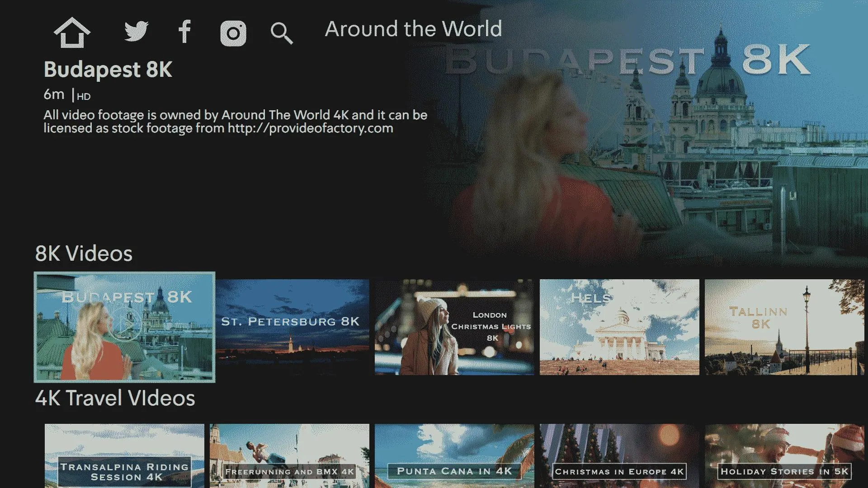Click the Around the World channel name
This screenshot has height=488, width=868.
point(413,28)
